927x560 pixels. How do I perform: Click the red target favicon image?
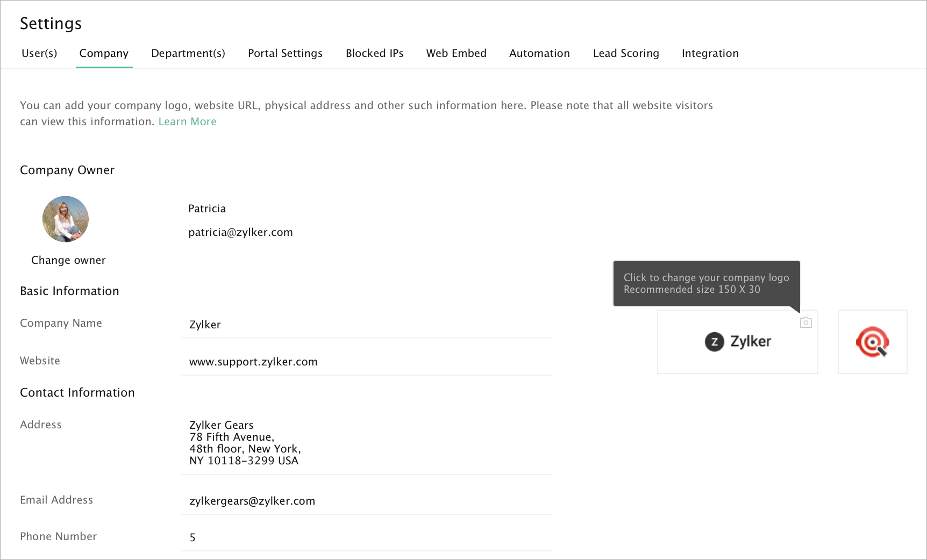tap(872, 342)
